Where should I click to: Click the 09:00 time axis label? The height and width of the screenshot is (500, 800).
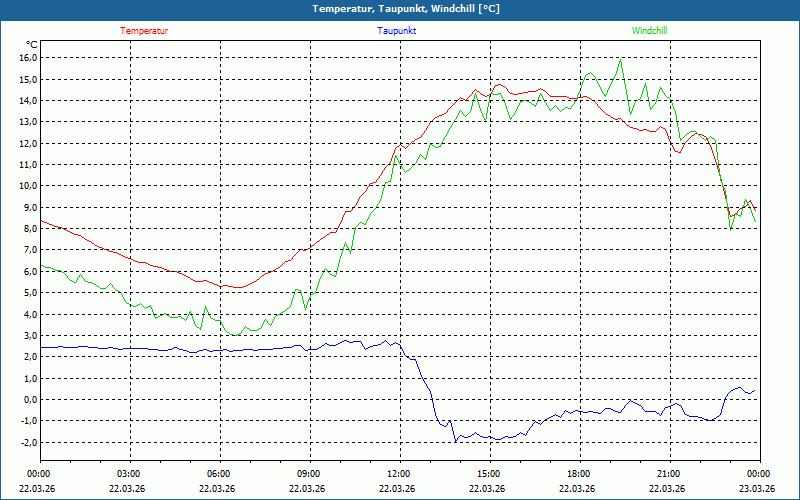tap(308, 474)
